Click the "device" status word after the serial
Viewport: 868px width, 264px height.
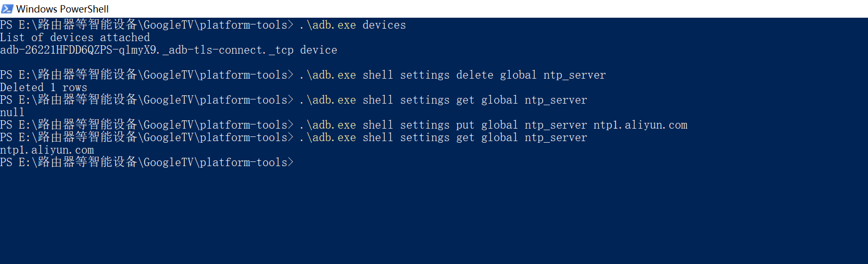tap(319, 50)
